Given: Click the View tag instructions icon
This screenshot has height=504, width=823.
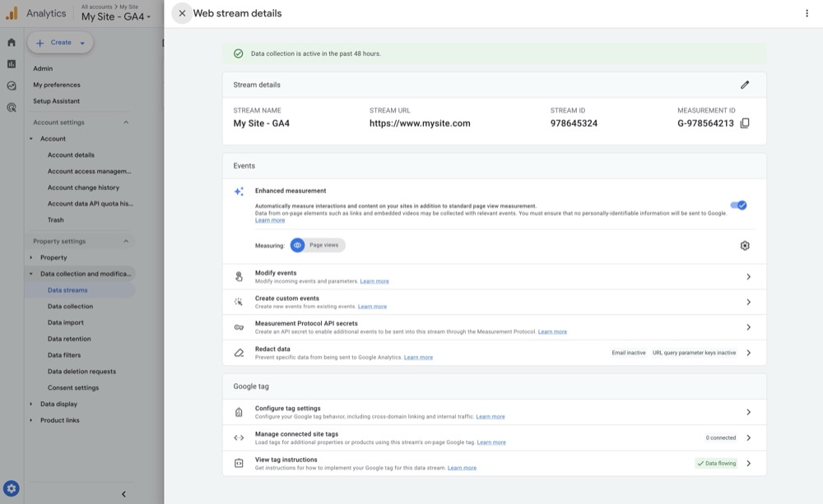Looking at the screenshot, I should click(x=239, y=463).
